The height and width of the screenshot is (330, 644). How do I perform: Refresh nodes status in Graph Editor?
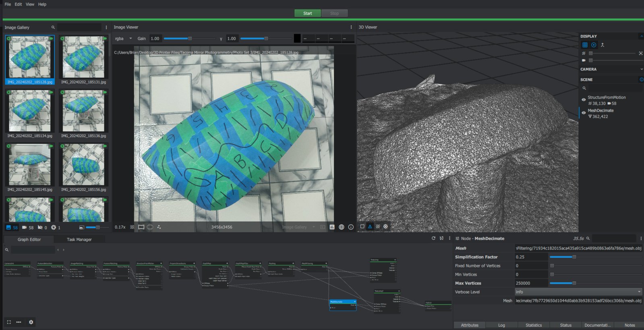point(433,238)
